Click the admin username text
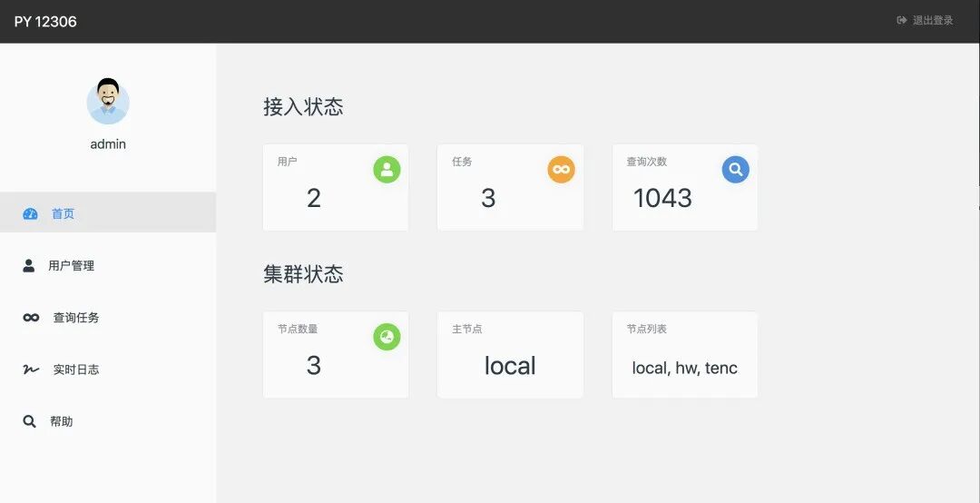The image size is (980, 503). pyautogui.click(x=108, y=144)
